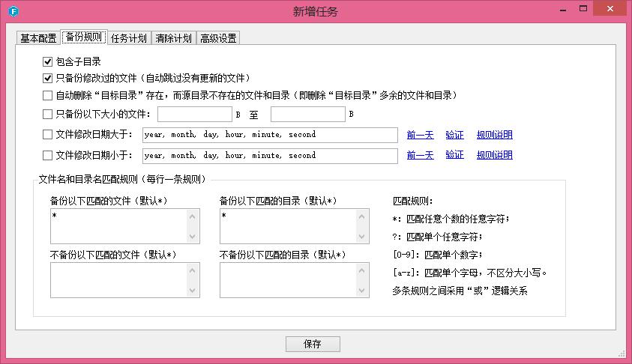Screen dimensions: 632x364
Task: Focus the maximum file size input field
Action: (x=308, y=115)
